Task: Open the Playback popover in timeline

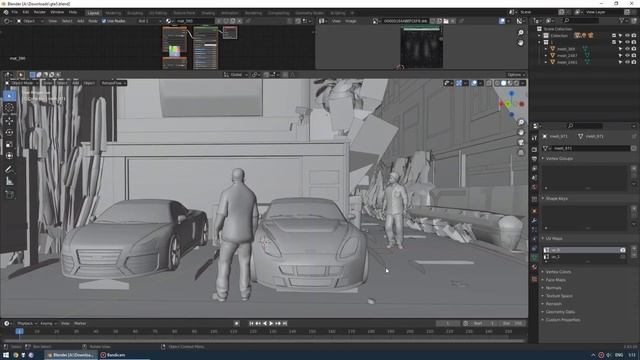Action: 27,323
